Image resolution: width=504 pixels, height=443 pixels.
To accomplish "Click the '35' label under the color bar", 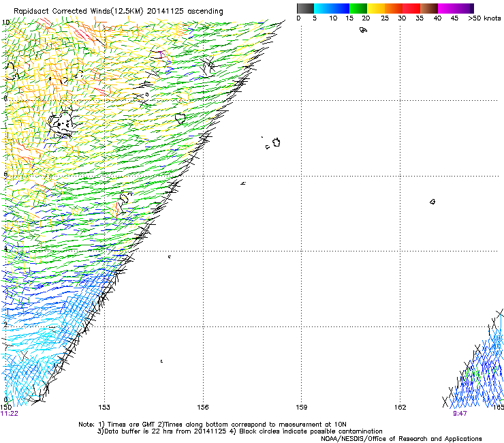I will [420, 18].
